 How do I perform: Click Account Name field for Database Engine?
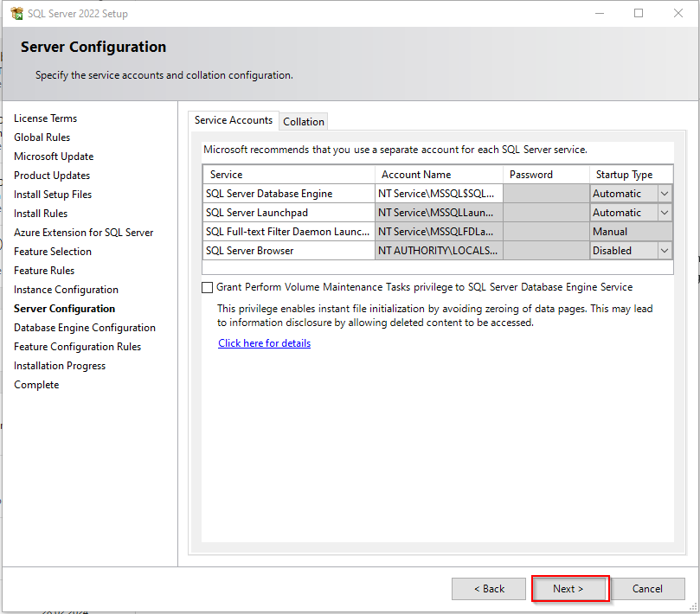click(x=438, y=194)
